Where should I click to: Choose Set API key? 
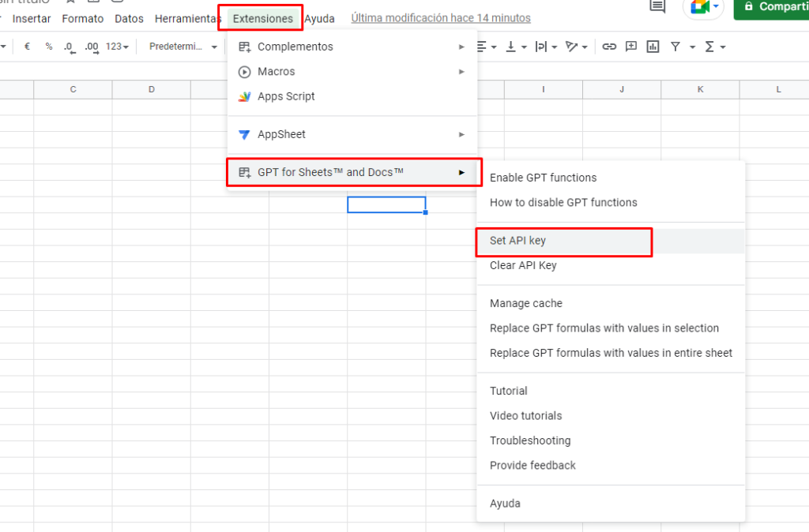(611, 240)
